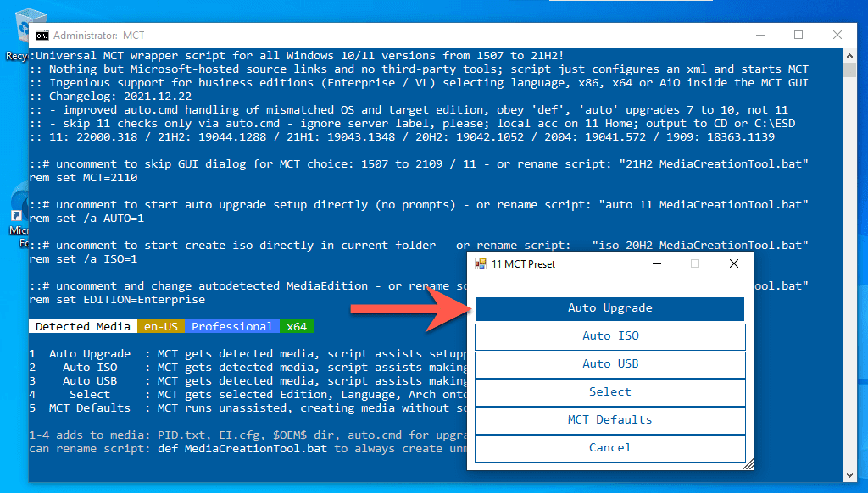Click the cmd icon in the console title bar
This screenshot has height=493, width=868.
coord(42,35)
